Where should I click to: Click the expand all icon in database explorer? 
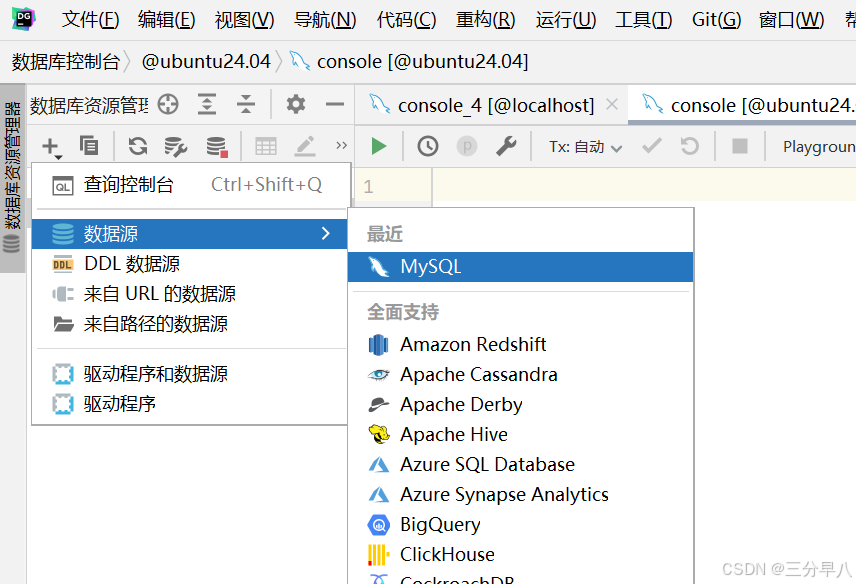pyautogui.click(x=207, y=104)
